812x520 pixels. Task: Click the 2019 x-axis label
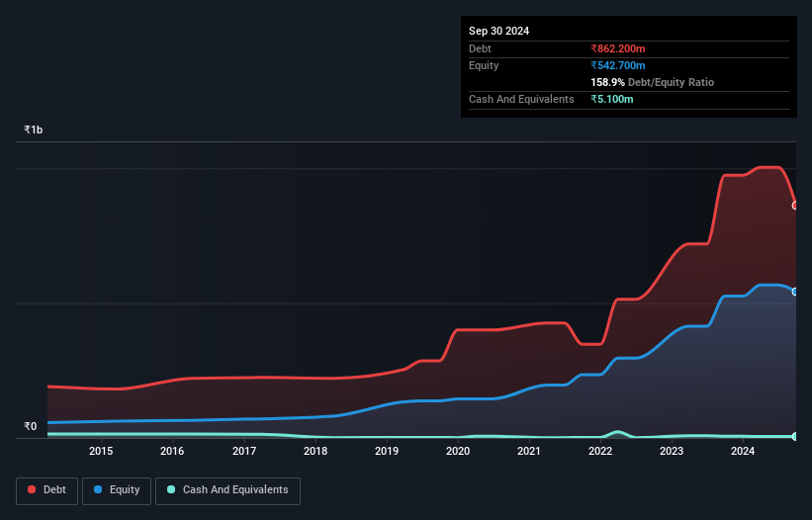click(387, 451)
